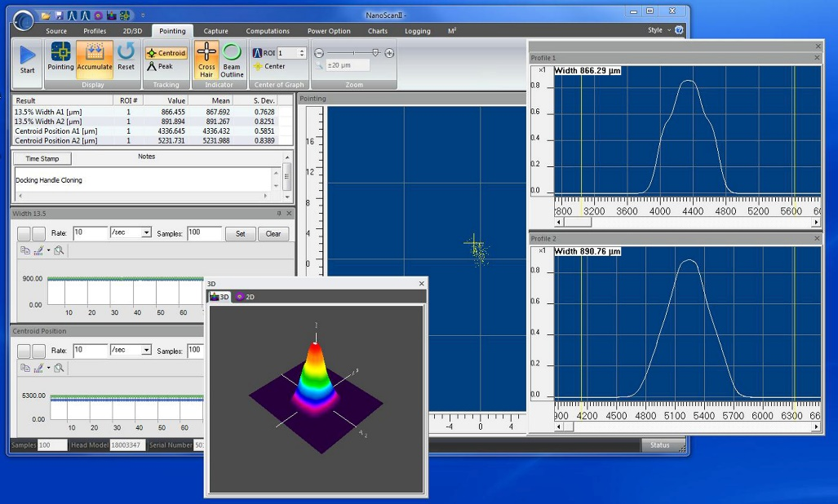The image size is (838, 504).
Task: Click the help icon next to Style
Action: click(x=679, y=30)
